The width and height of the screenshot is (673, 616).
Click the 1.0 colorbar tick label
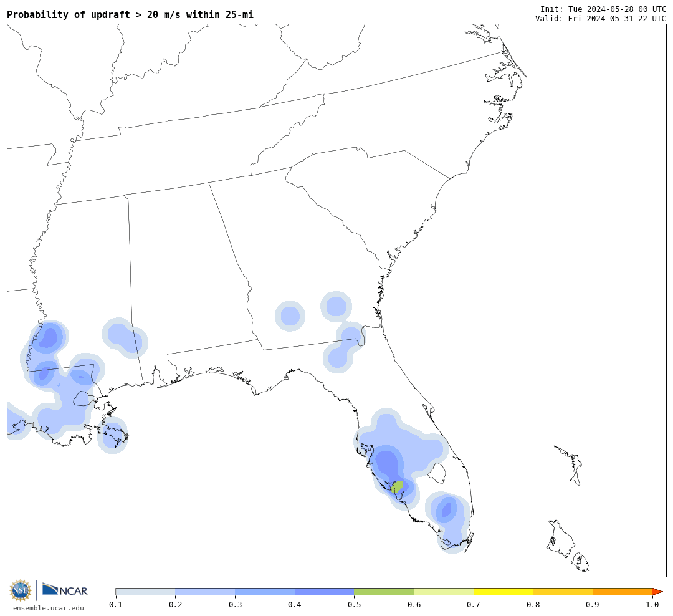[652, 604]
